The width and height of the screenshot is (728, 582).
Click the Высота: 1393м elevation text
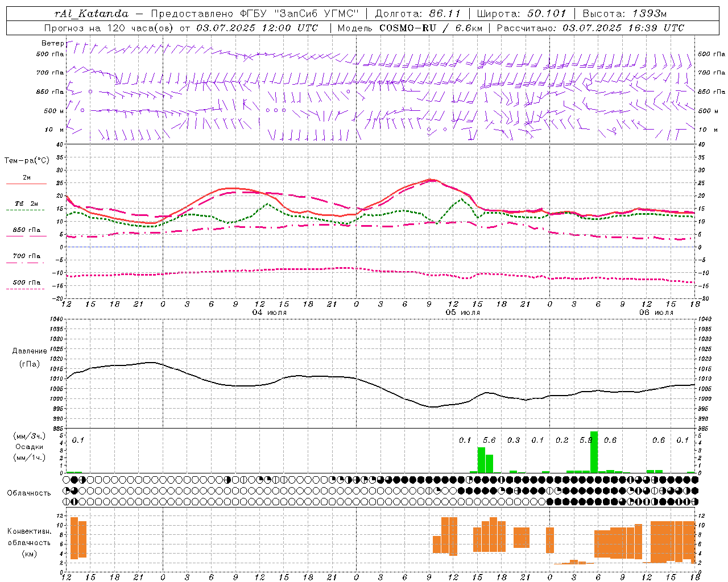(x=624, y=14)
